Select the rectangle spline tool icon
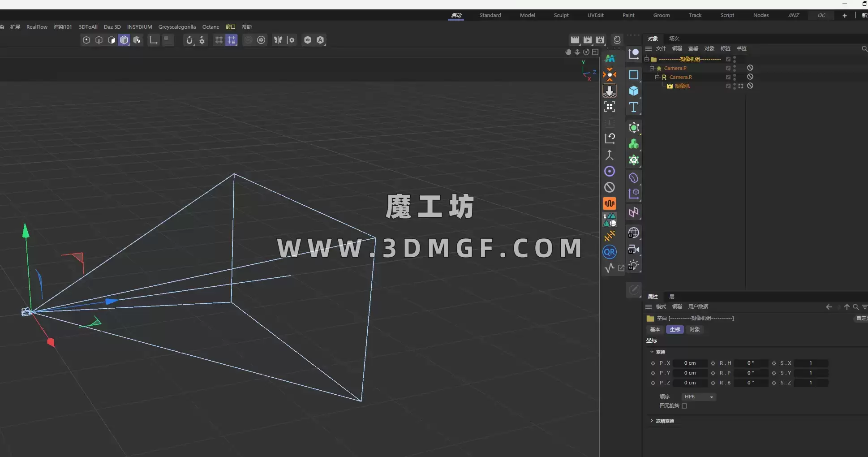Image resolution: width=868 pixels, height=457 pixels. pyautogui.click(x=634, y=75)
